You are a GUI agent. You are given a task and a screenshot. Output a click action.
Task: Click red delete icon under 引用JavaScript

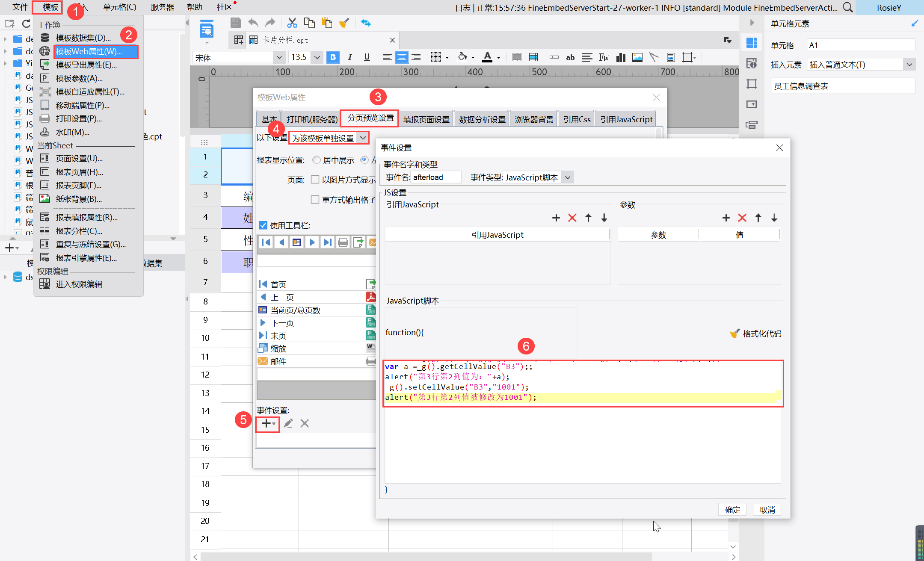coord(572,218)
